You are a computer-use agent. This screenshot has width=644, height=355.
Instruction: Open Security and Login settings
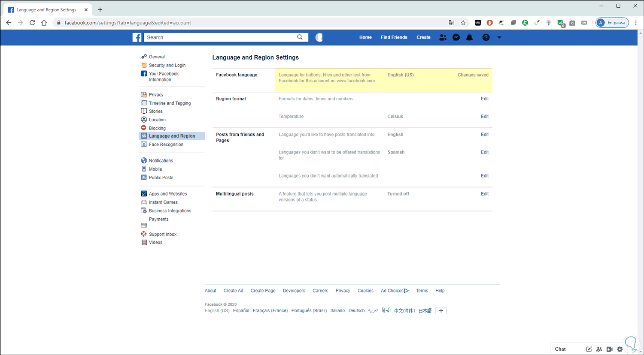coord(167,65)
